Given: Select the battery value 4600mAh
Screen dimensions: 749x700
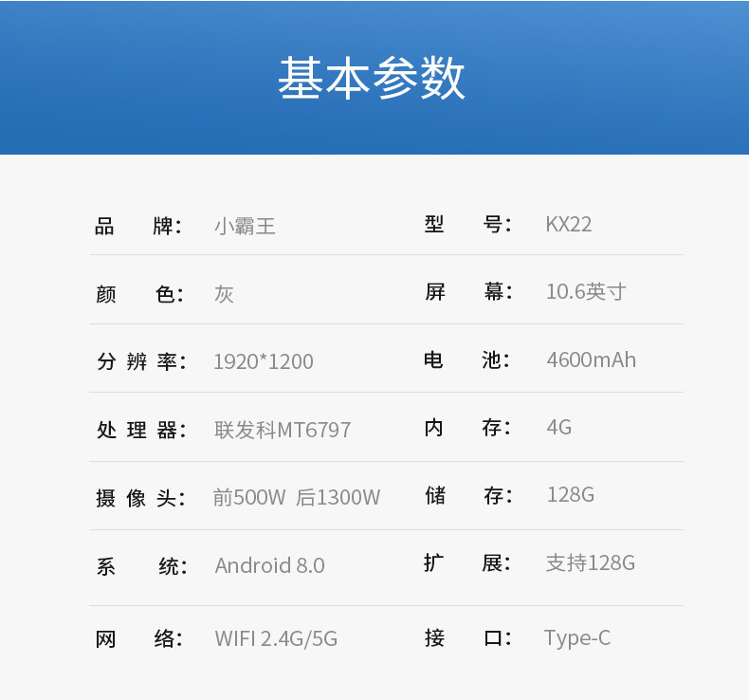Looking at the screenshot, I should [592, 359].
